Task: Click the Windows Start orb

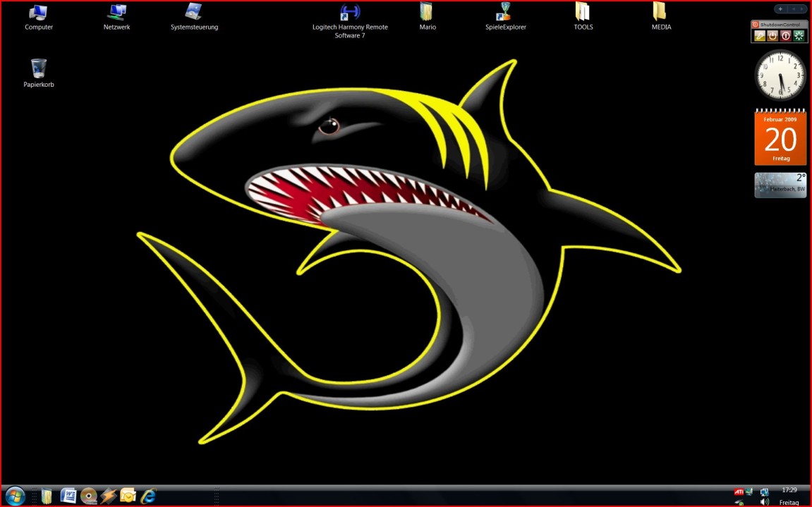Action: (x=15, y=496)
